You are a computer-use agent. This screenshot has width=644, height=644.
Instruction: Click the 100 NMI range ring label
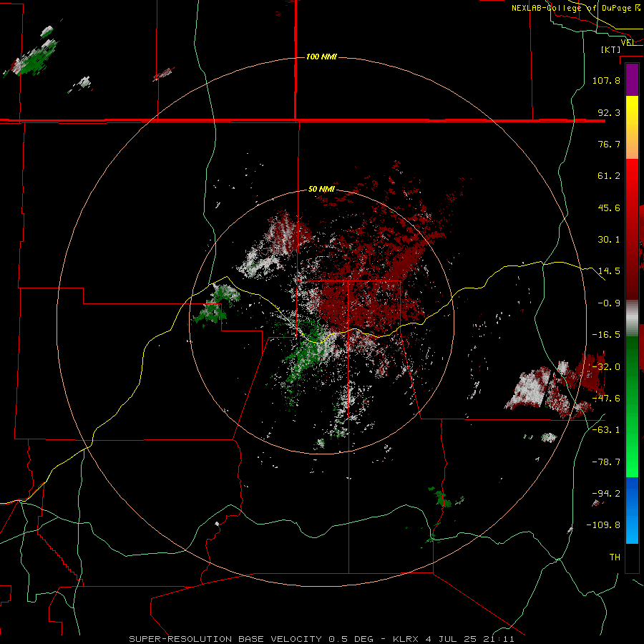pyautogui.click(x=321, y=57)
